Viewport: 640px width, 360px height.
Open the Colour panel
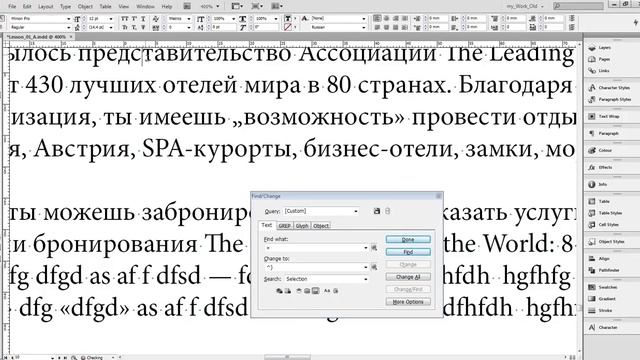coord(600,151)
